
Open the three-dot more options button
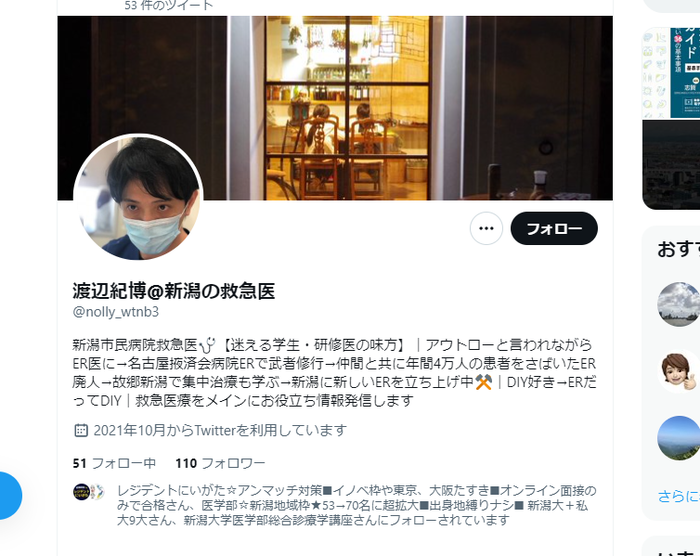pos(486,228)
